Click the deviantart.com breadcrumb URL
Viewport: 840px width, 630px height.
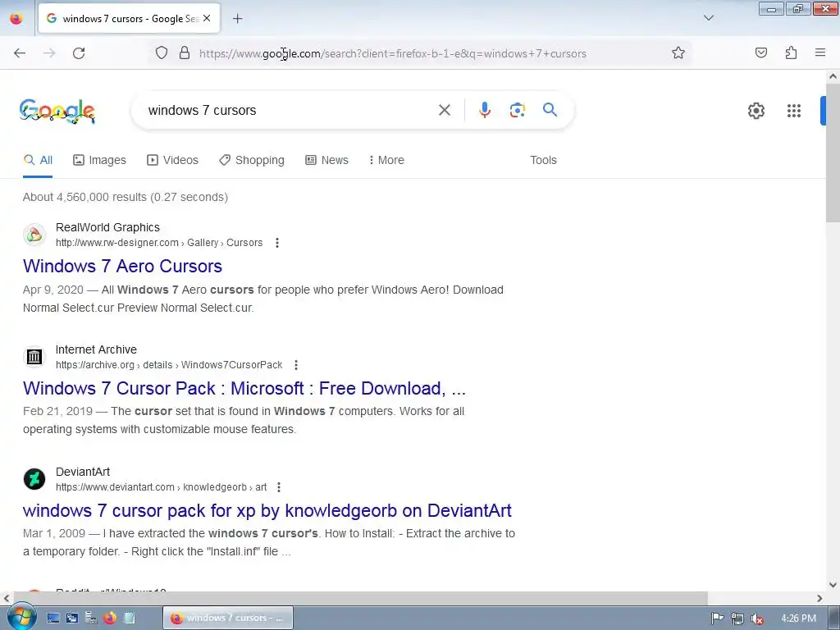pos(161,487)
